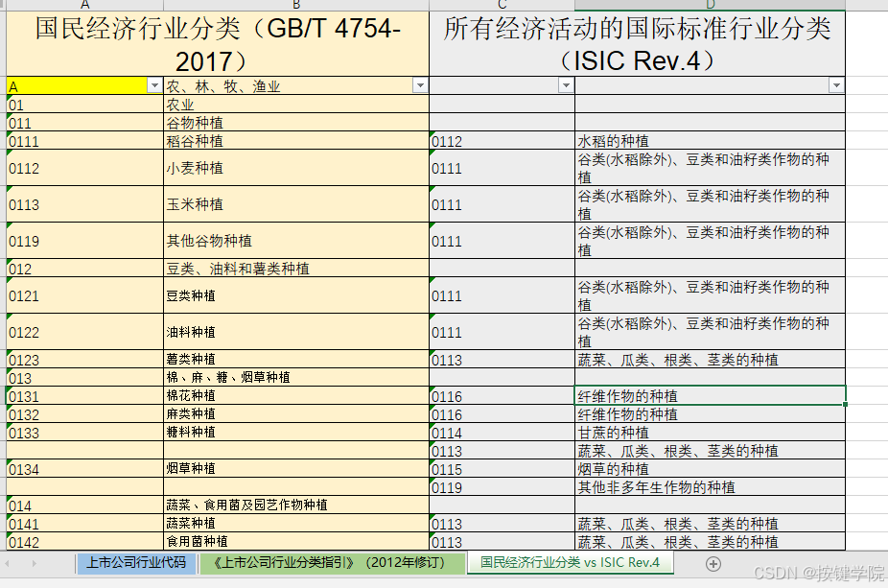Image resolution: width=888 pixels, height=588 pixels.
Task: Open filter dropdown in column C header
Action: 566,85
